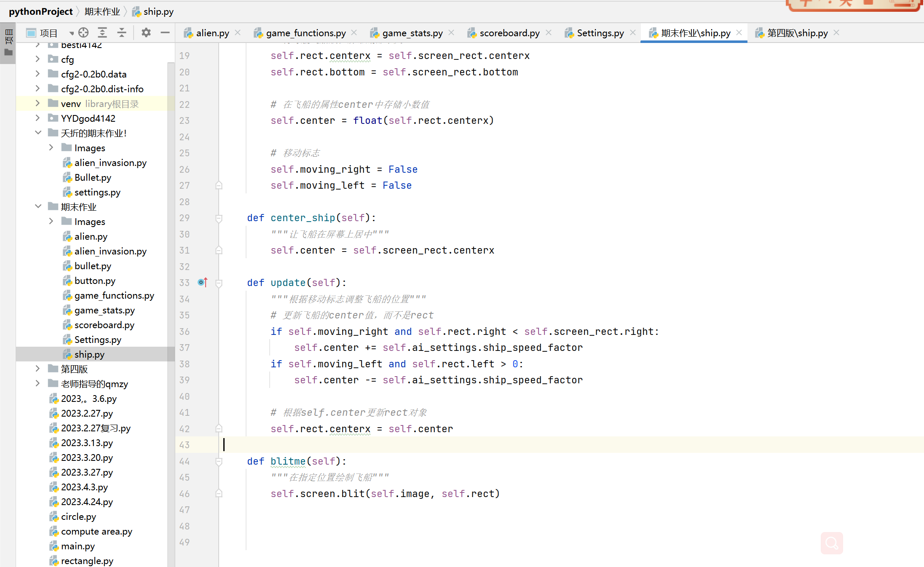The height and width of the screenshot is (567, 924).
Task: Collapse the 夭折的期末作业! folder
Action: click(38, 133)
